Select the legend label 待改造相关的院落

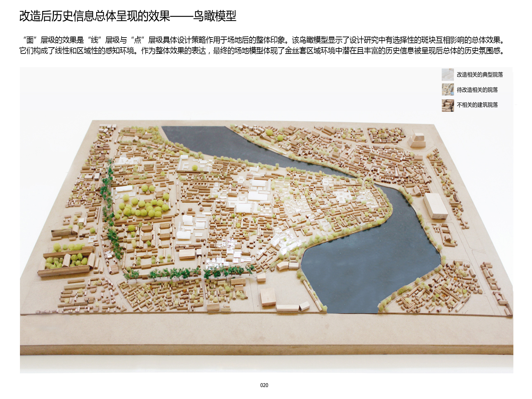tap(477, 90)
